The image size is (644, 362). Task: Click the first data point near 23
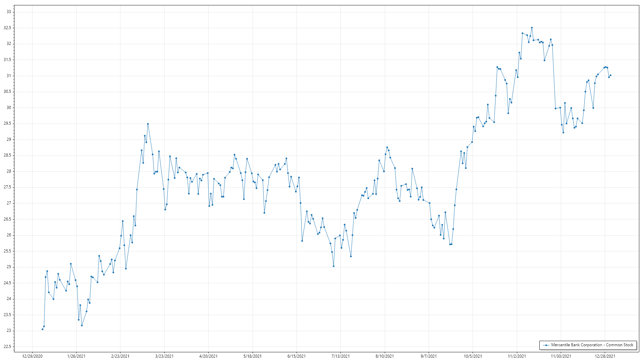click(x=42, y=329)
